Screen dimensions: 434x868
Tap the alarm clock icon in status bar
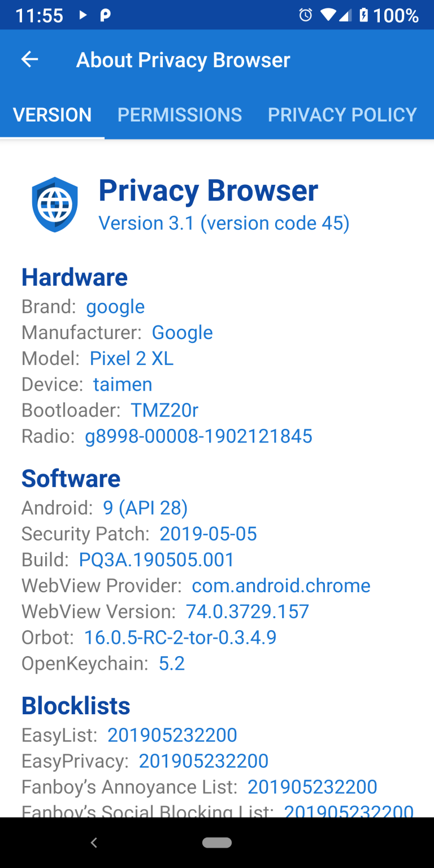[305, 15]
